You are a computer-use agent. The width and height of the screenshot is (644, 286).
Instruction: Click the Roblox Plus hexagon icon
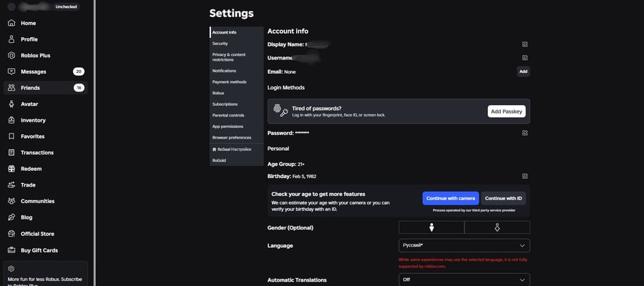point(11,55)
